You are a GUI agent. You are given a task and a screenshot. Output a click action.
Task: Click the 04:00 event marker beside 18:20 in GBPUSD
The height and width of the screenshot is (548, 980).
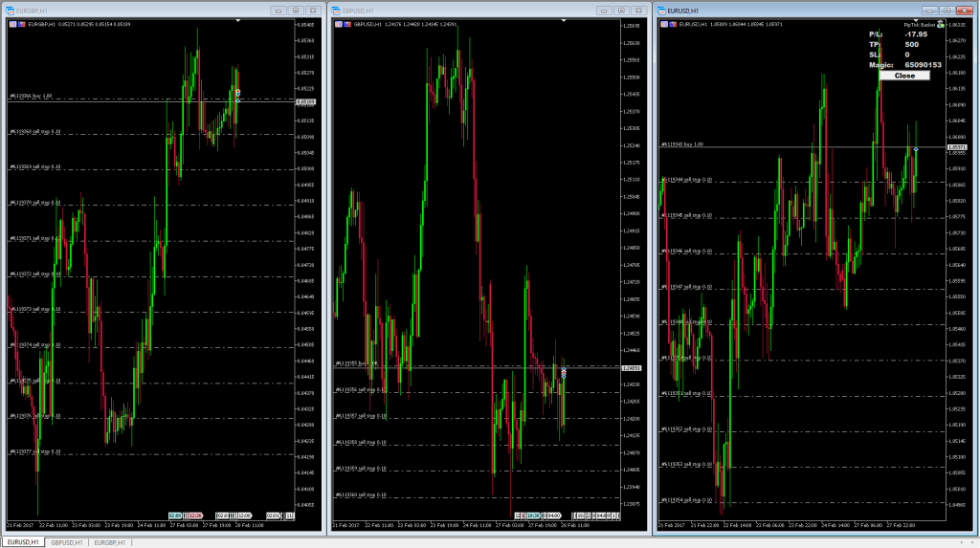tap(554, 516)
